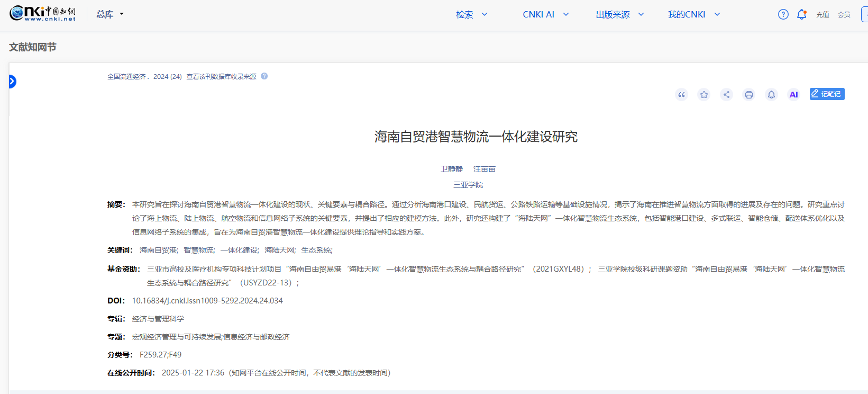Click the quote citation icon
The height and width of the screenshot is (394, 868).
pyautogui.click(x=681, y=95)
